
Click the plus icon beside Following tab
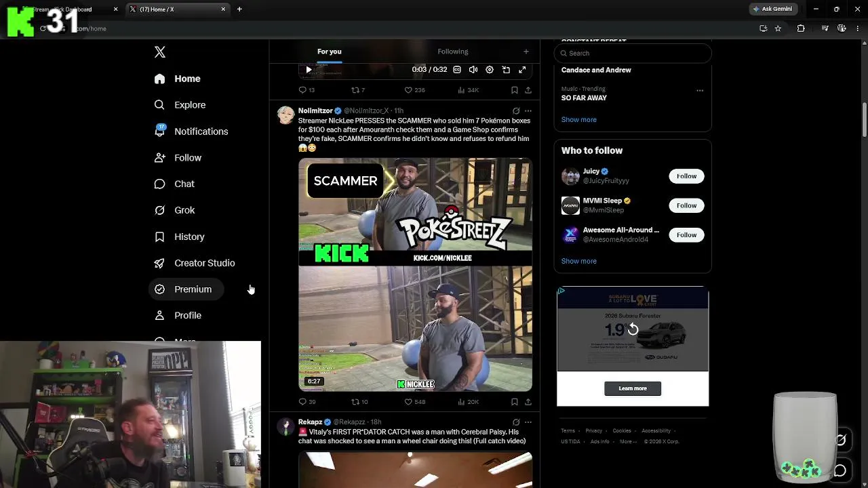pyautogui.click(x=526, y=52)
